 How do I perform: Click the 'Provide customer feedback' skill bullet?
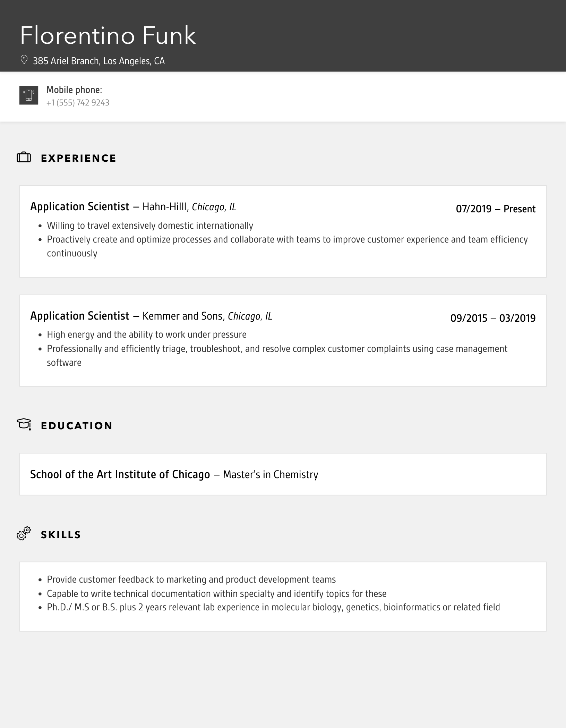pos(191,579)
